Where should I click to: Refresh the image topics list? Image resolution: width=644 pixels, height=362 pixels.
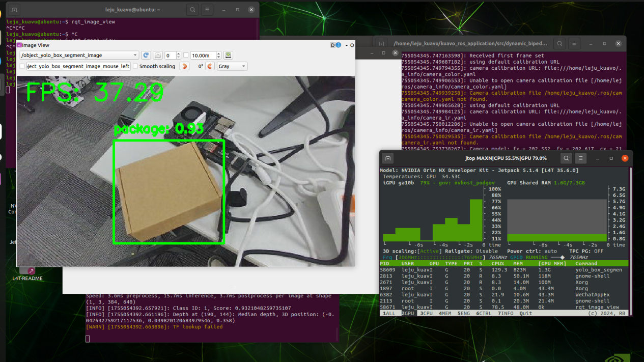146,55
